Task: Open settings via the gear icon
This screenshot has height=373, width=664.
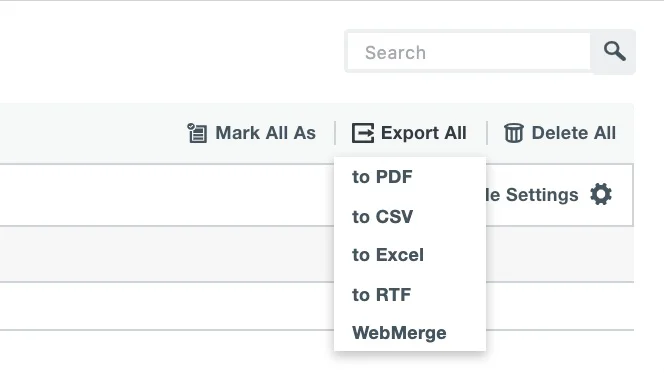Action: (601, 194)
